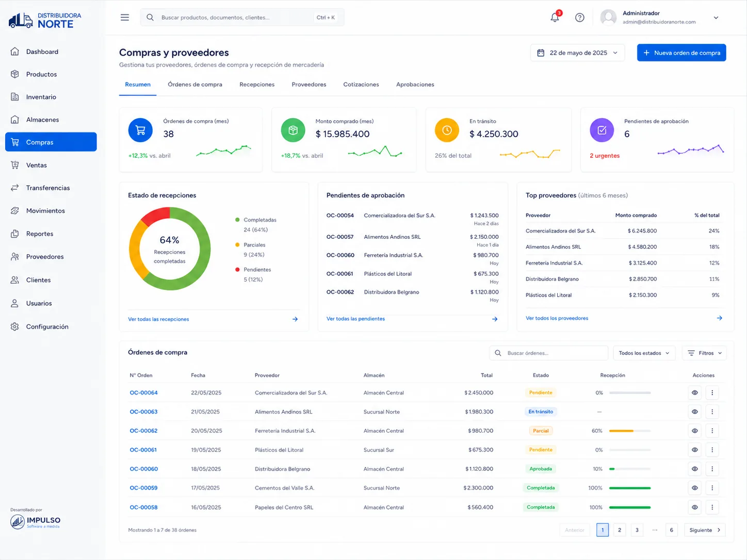
Task: Toggle the hamburger menu icon
Action: [x=125, y=18]
